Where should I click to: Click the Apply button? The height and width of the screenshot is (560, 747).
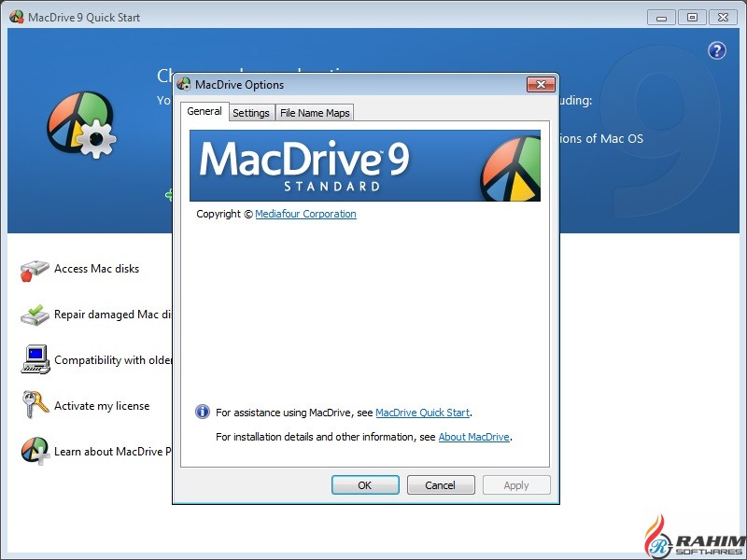pyautogui.click(x=516, y=484)
